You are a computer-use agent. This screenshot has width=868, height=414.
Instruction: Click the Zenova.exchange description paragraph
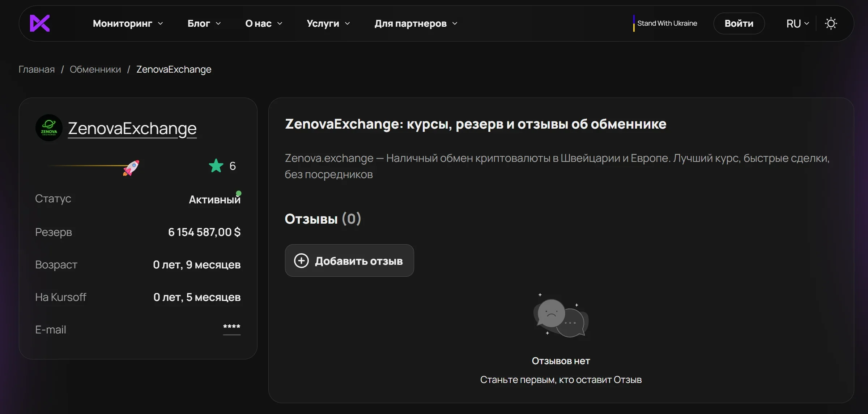pos(557,166)
